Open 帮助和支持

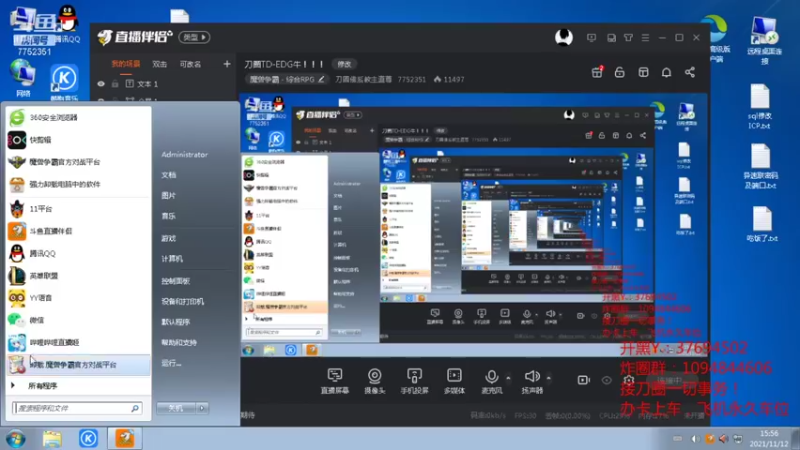179,342
